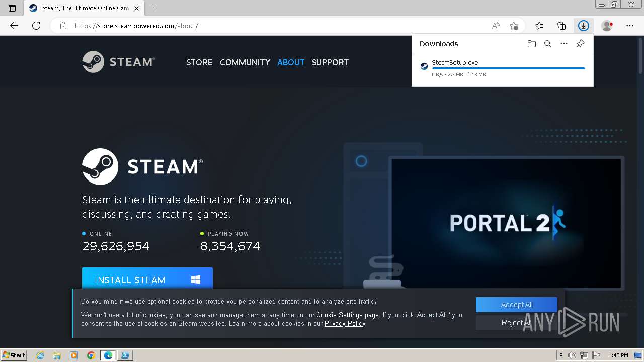
Task: Click the Portal 2 video preview
Action: 506,223
